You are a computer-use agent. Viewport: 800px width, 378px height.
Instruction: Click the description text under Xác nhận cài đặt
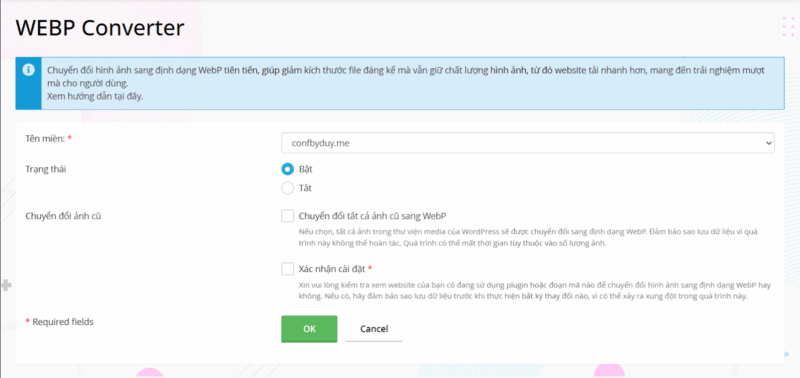coord(535,291)
